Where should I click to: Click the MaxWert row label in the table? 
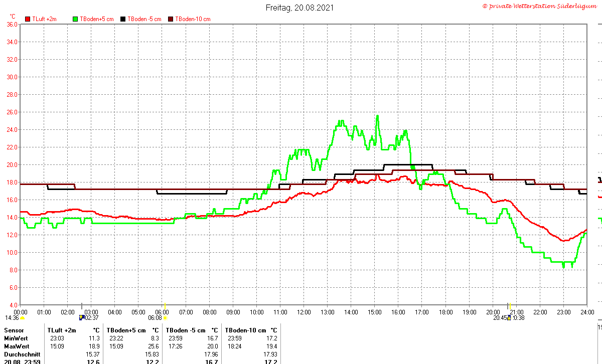pyautogui.click(x=17, y=346)
